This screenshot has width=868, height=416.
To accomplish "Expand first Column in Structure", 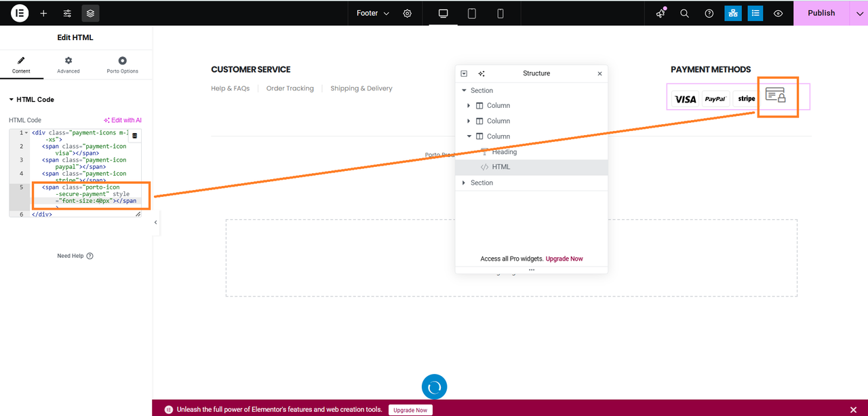I will (x=469, y=106).
